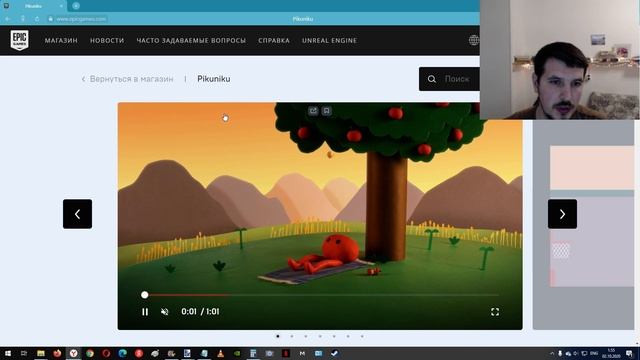The width and height of the screenshot is (640, 360).
Task: Select the first carousel dot
Action: (x=278, y=336)
